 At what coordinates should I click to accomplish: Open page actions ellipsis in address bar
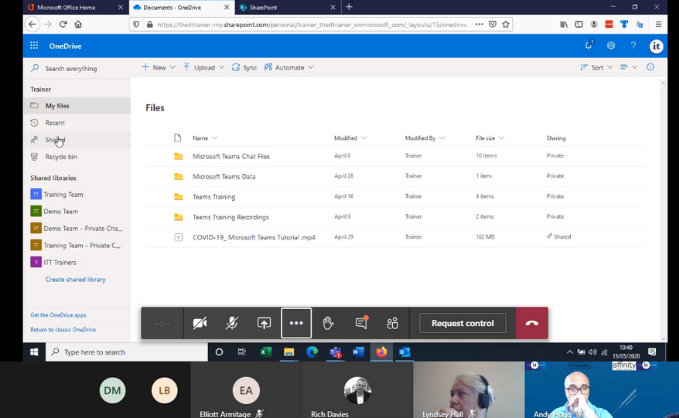click(x=479, y=24)
